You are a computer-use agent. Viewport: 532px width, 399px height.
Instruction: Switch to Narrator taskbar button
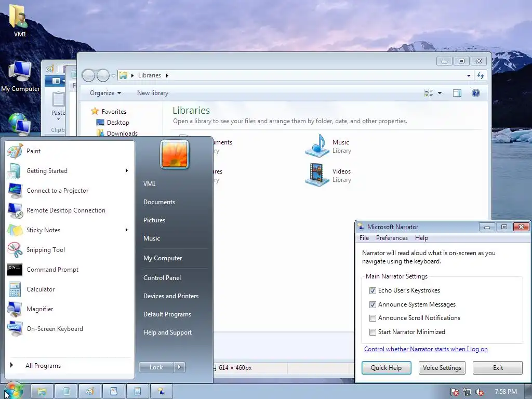pyautogui.click(x=162, y=391)
